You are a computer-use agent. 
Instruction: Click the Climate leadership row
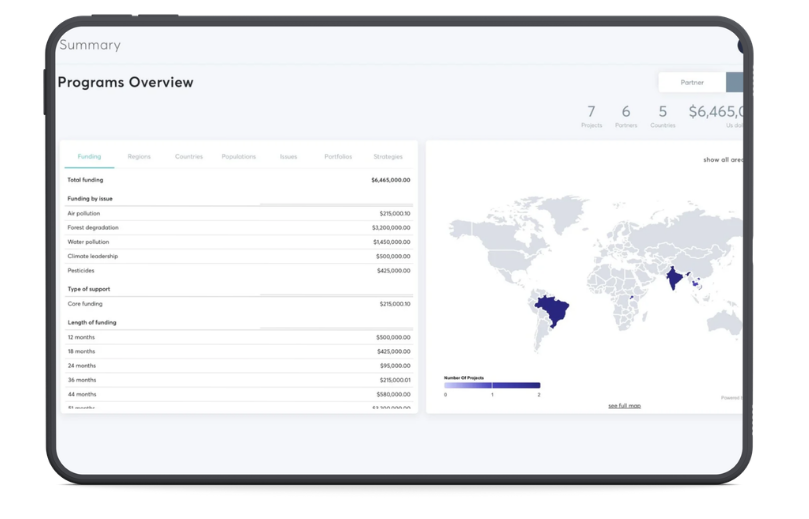(239, 256)
